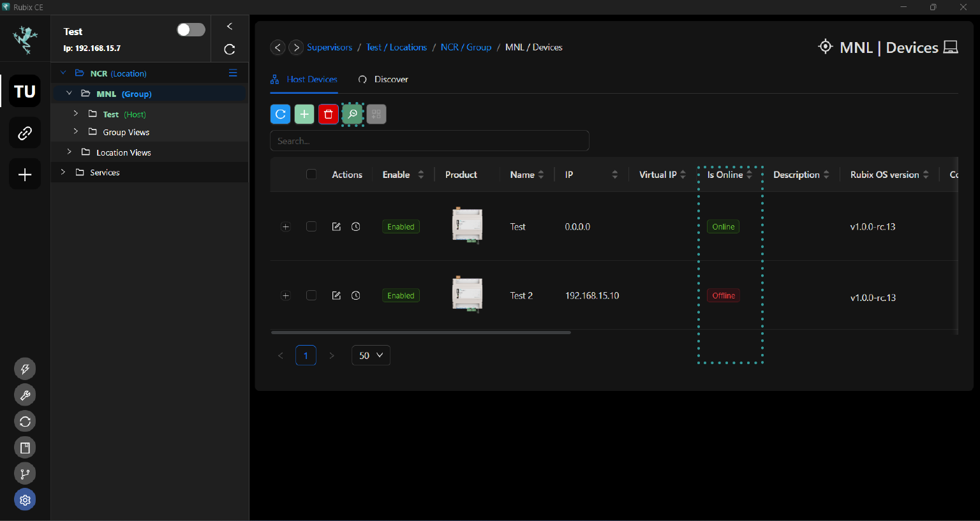Switch to Discover tab

coord(383,79)
